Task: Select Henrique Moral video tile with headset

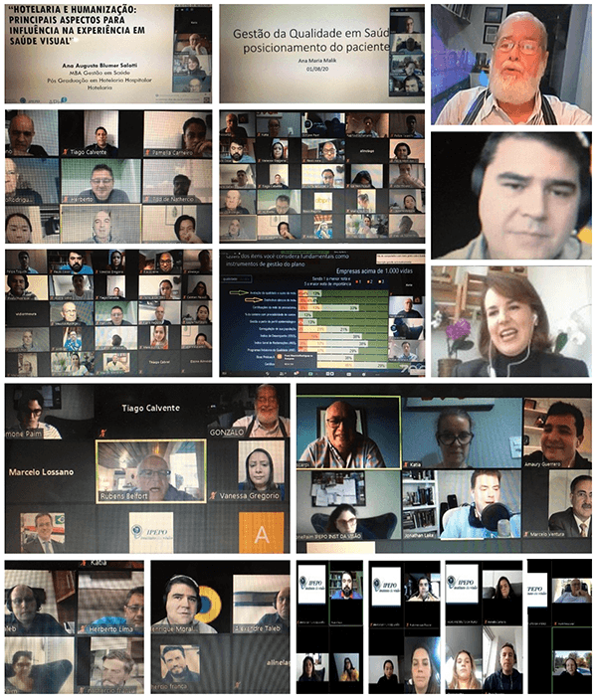Action: [x=191, y=604]
